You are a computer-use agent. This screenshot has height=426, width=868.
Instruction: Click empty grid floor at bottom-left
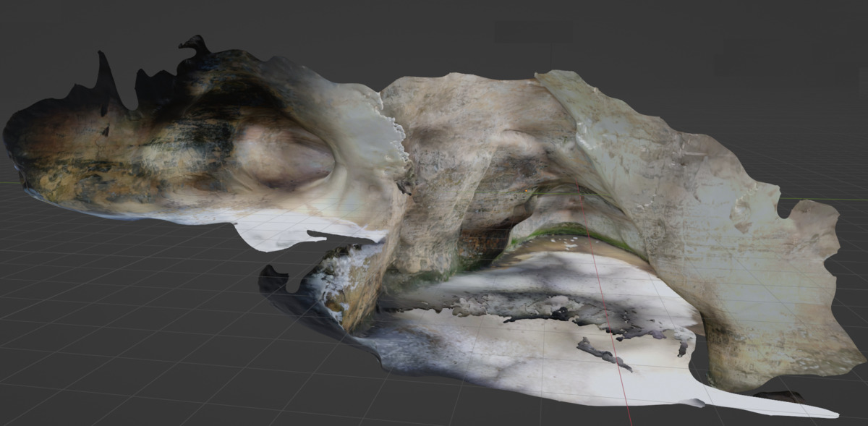[x=109, y=347]
